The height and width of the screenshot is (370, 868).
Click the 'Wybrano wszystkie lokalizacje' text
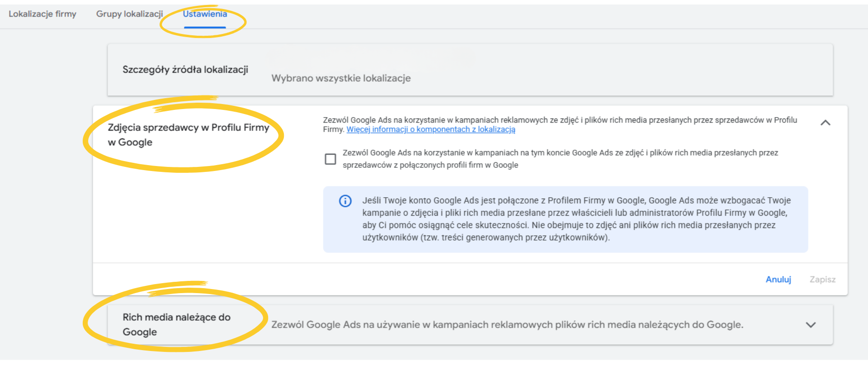341,78
